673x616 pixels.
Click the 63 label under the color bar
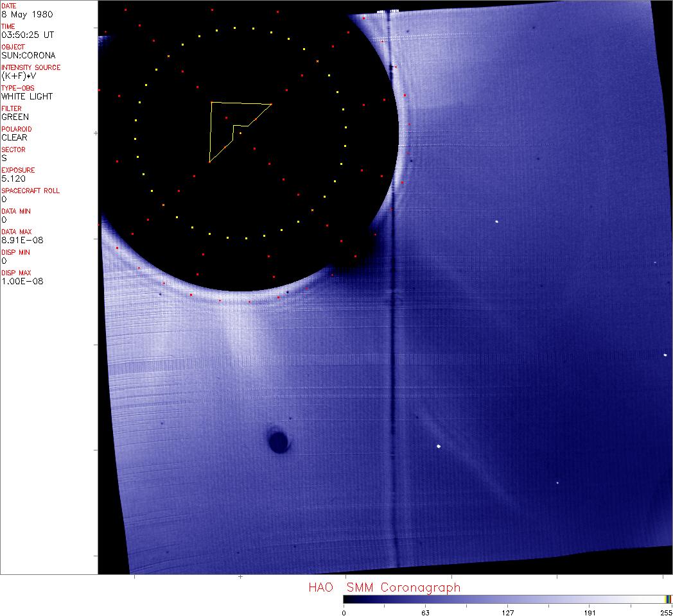pos(425,612)
